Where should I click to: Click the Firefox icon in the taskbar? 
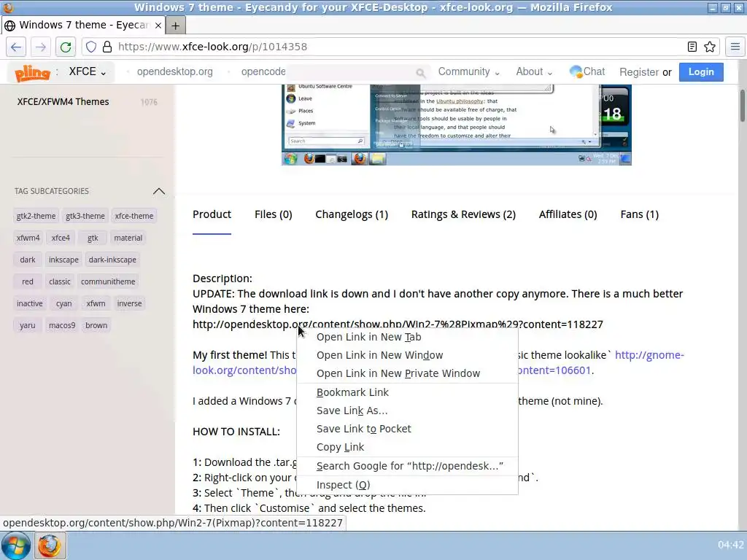click(x=49, y=545)
